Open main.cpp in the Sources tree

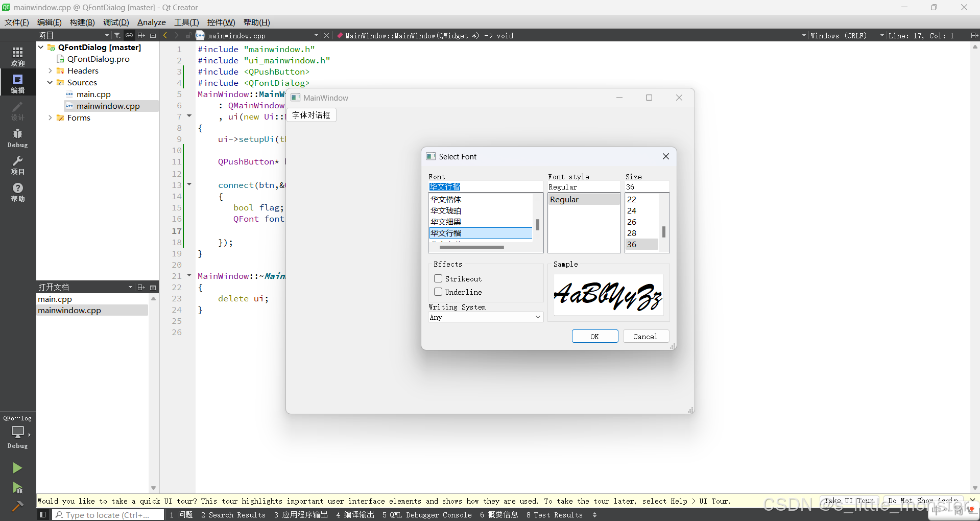click(93, 94)
